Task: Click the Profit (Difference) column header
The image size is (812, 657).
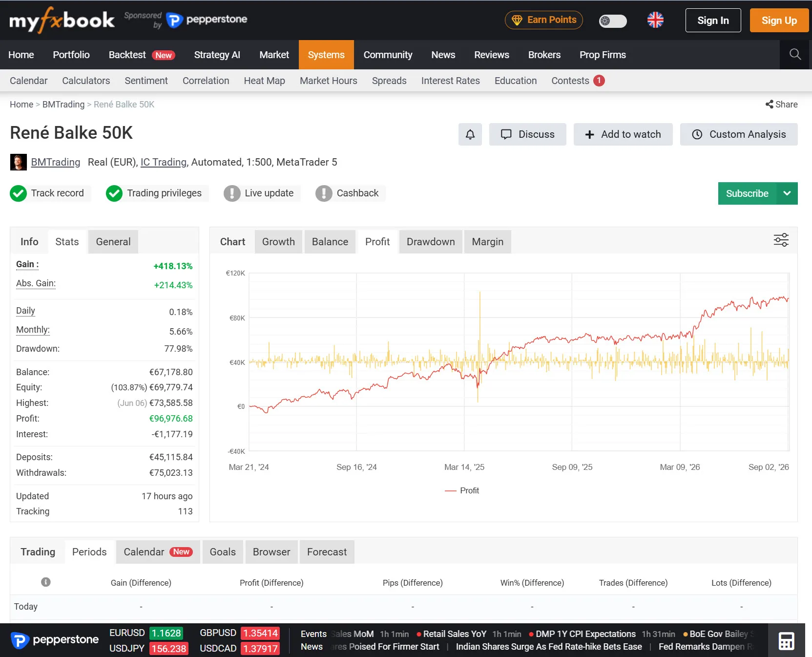Action: (x=271, y=583)
